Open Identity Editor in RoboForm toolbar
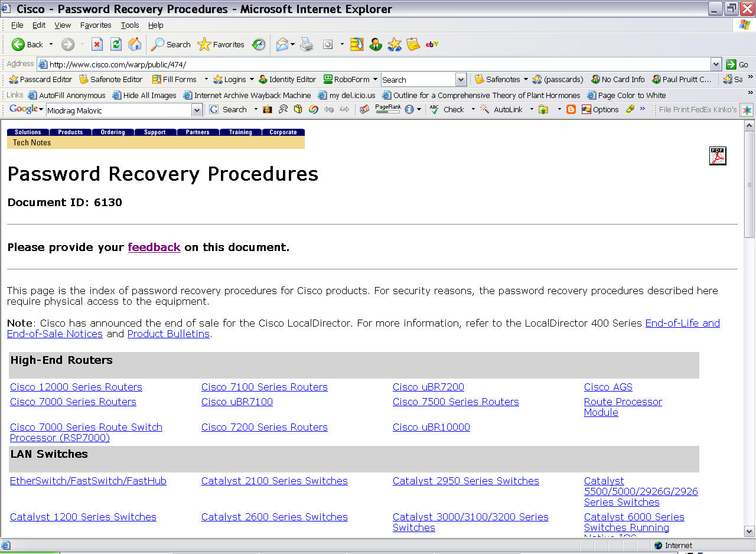The image size is (756, 554). (288, 79)
